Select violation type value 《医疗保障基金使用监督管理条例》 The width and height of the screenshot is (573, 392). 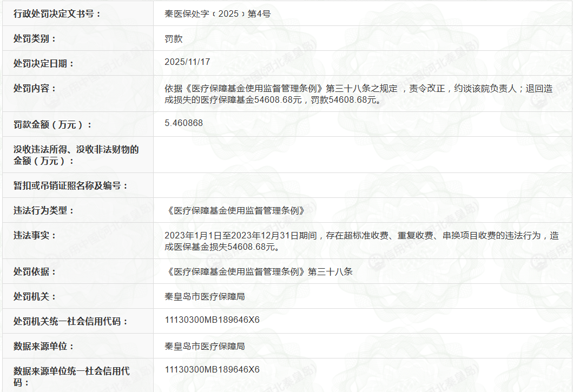point(236,210)
